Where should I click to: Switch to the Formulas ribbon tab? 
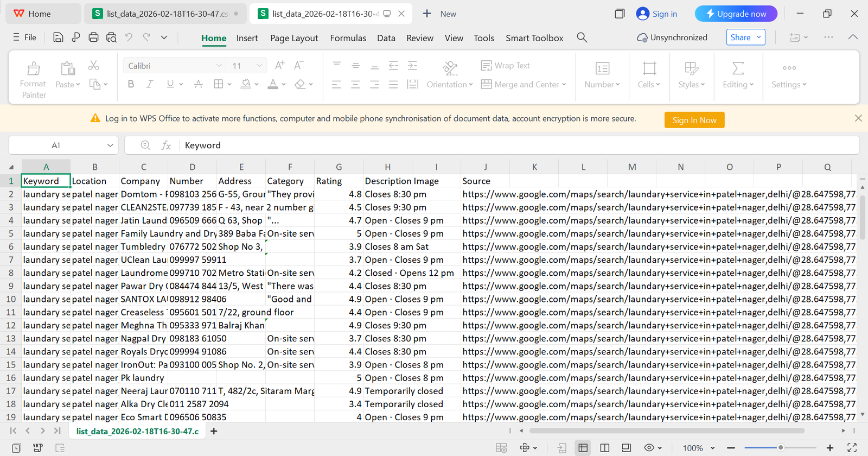[x=348, y=38]
